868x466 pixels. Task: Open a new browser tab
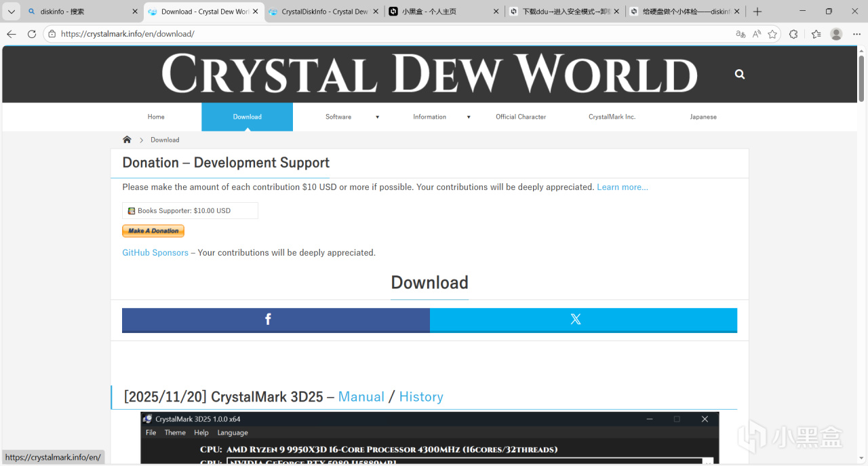(x=757, y=12)
